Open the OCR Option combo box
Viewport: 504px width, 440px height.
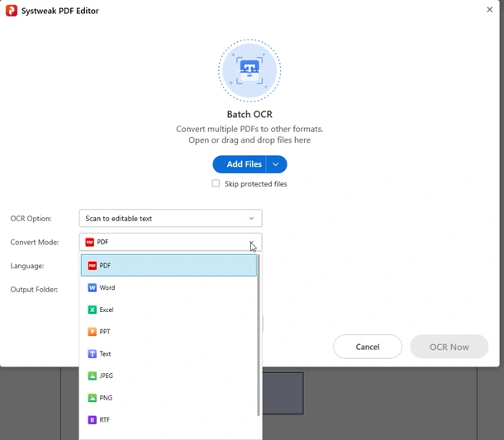click(170, 219)
